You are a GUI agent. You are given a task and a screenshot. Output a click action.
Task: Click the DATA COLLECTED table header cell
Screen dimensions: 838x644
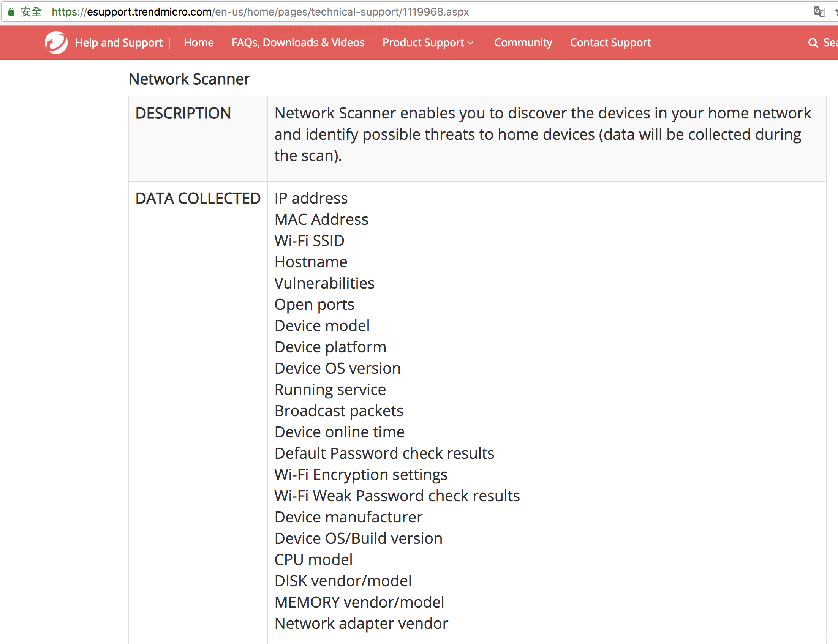point(198,199)
